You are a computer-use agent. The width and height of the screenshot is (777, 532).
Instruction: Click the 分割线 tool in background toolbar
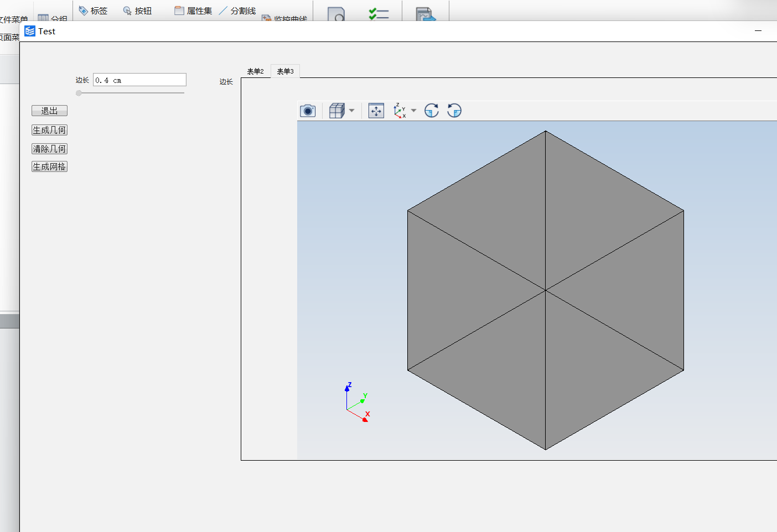(x=237, y=11)
